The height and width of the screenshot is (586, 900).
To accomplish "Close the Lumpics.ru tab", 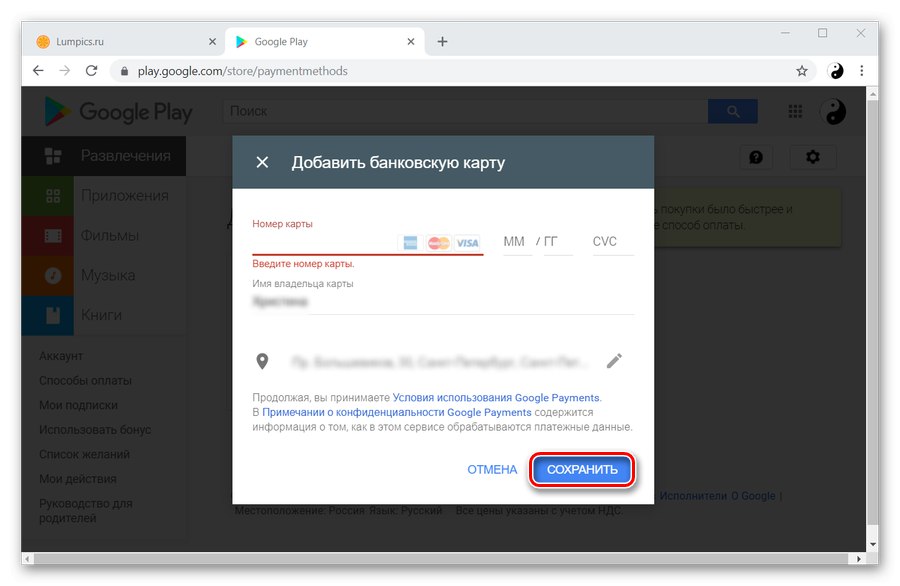I will pos(212,41).
